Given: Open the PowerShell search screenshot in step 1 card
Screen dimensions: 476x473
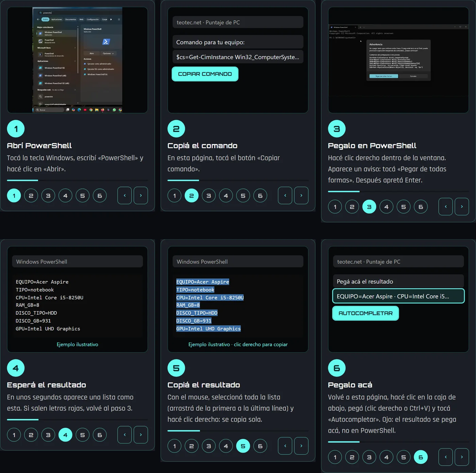Looking at the screenshot, I should (77, 60).
